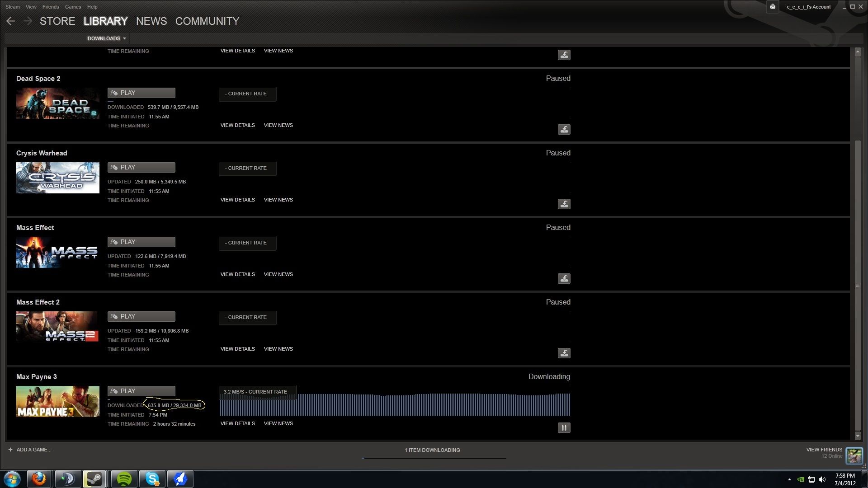View news for Max Payne 3
868x488 pixels.
(x=278, y=423)
